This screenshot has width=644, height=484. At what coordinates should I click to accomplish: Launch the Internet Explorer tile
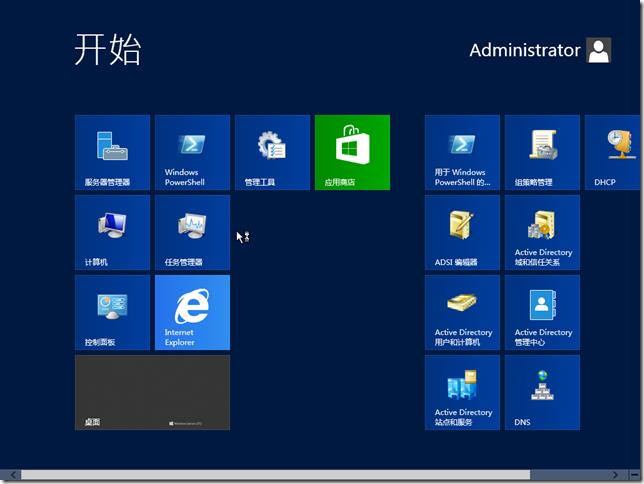[192, 313]
